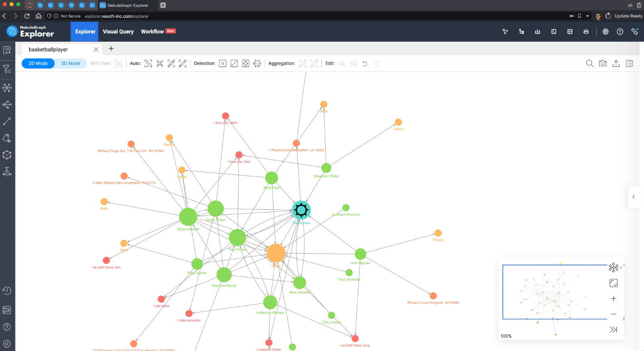644x351 pixels.
Task: Click the undo arrow in Edit tools
Action: [365, 63]
